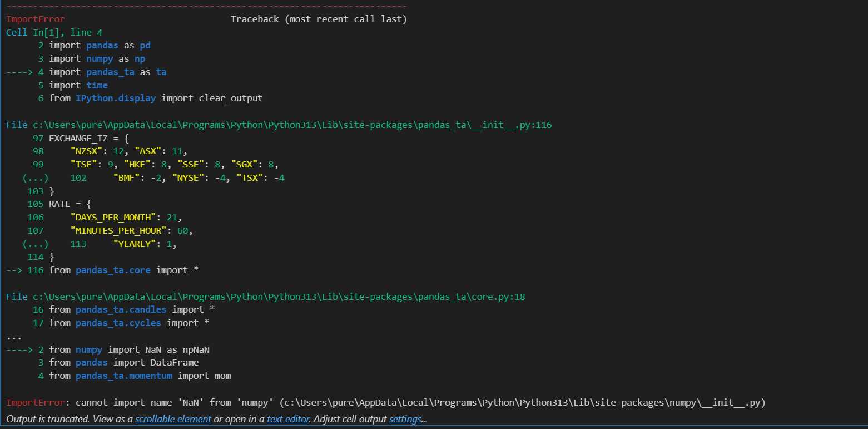The height and width of the screenshot is (429, 868).
Task: Open the 'scrollable element' link
Action: (x=173, y=419)
